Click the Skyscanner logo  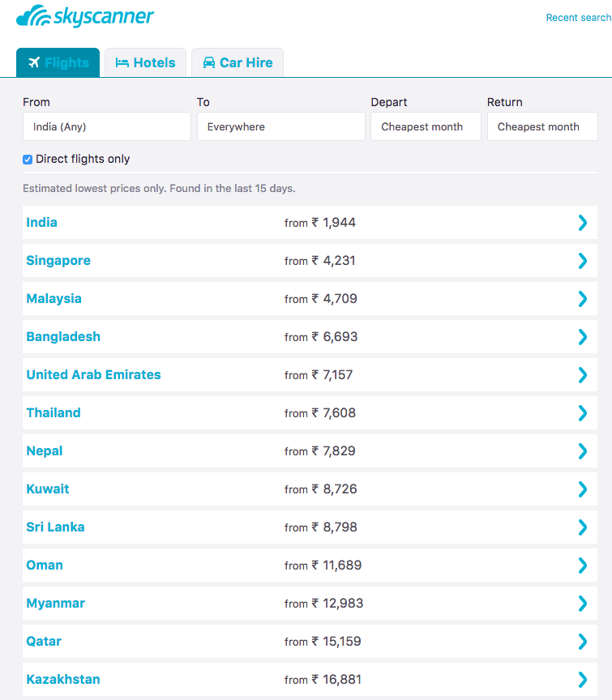[85, 16]
